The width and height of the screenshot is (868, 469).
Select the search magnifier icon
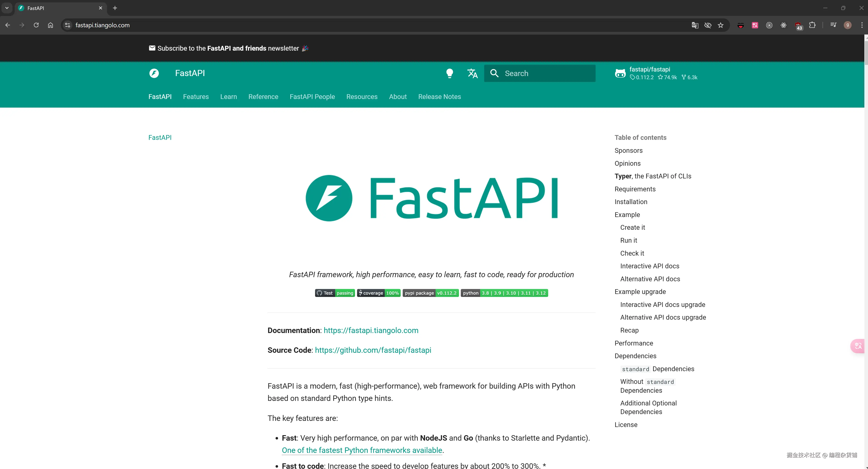[494, 73]
